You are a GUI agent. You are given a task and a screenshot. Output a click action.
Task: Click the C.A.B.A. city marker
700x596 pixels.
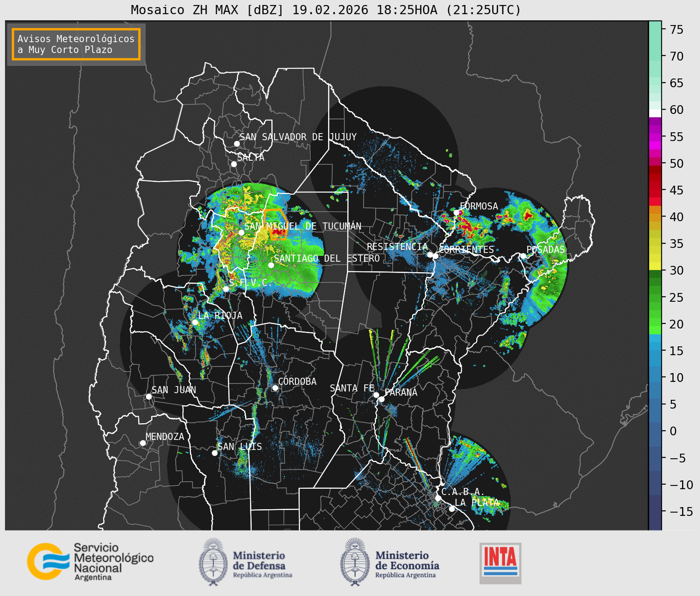pyautogui.click(x=438, y=498)
